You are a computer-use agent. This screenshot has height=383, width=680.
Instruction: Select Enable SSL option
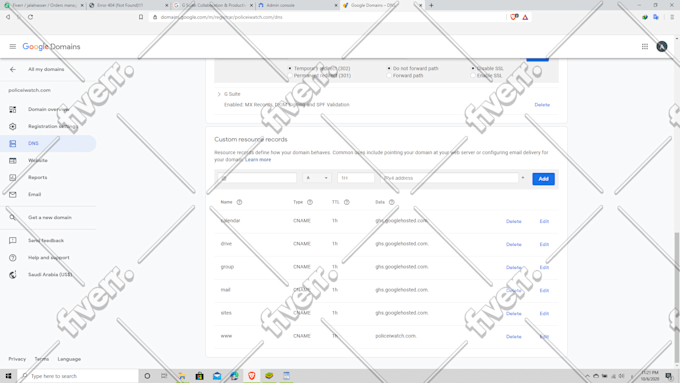[473, 75]
